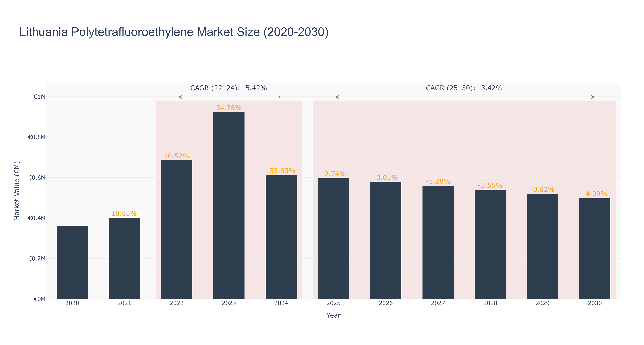The image size is (644, 345).
Task: Click the -3.28% growth label
Action: pyautogui.click(x=438, y=181)
